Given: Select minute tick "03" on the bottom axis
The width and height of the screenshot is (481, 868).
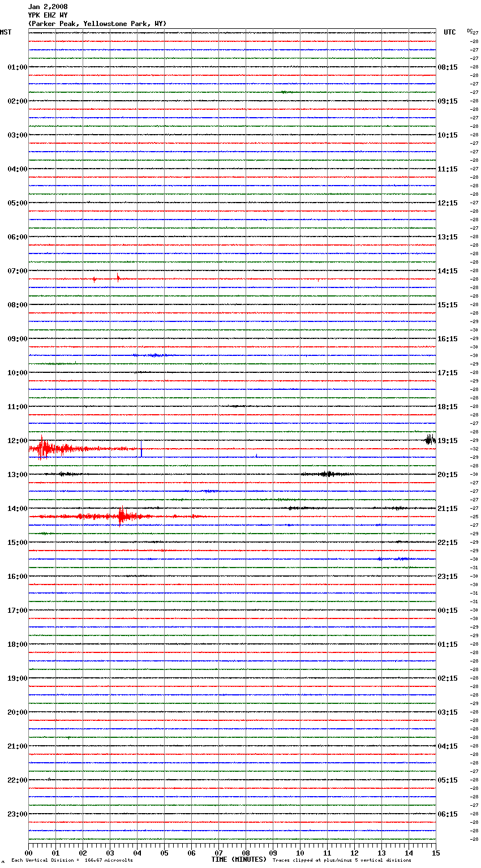Looking at the screenshot, I should click(110, 853).
